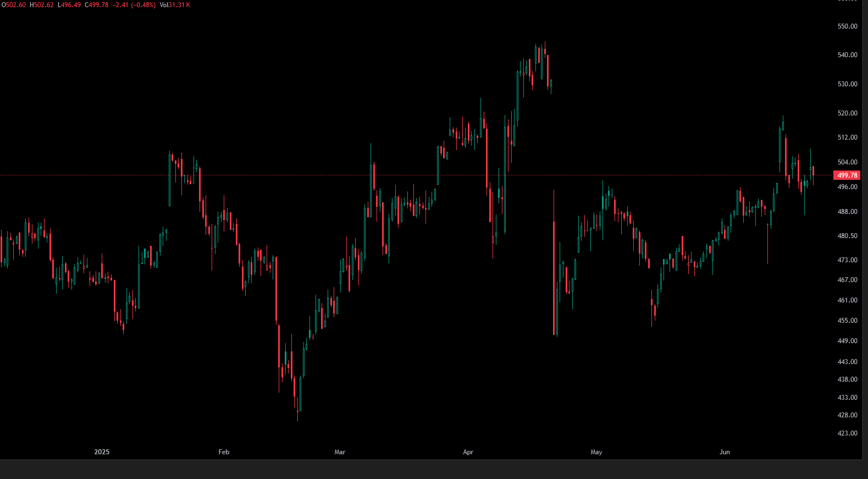The width and height of the screenshot is (868, 479).
Task: Click the 512.00 price axis label
Action: point(847,137)
